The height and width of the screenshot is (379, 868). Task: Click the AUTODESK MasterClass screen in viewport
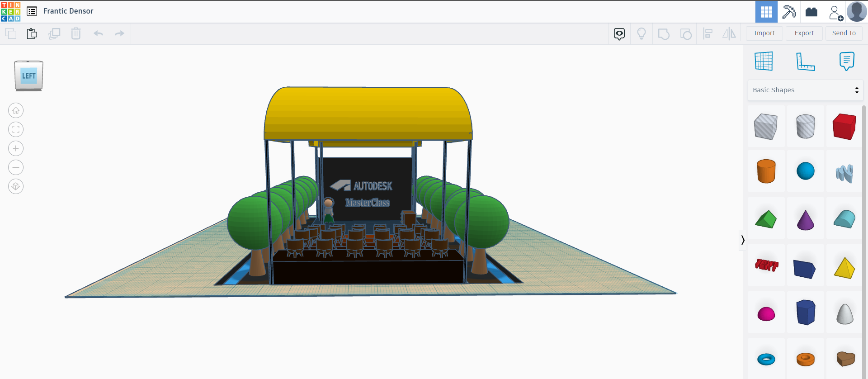[x=367, y=189]
